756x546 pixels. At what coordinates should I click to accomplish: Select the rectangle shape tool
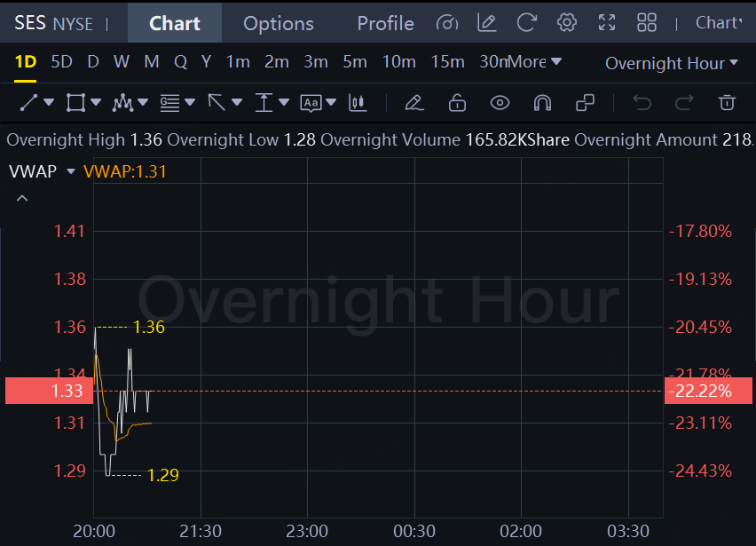75,103
